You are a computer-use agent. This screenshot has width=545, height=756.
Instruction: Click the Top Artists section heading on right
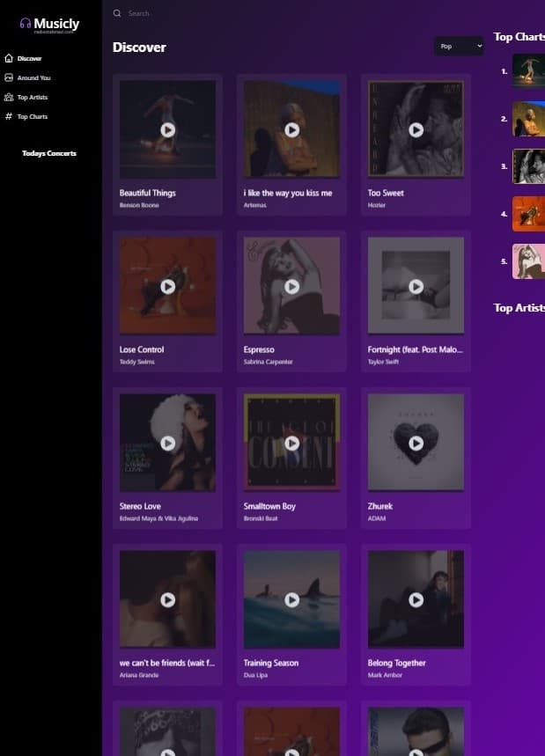pyautogui.click(x=519, y=308)
